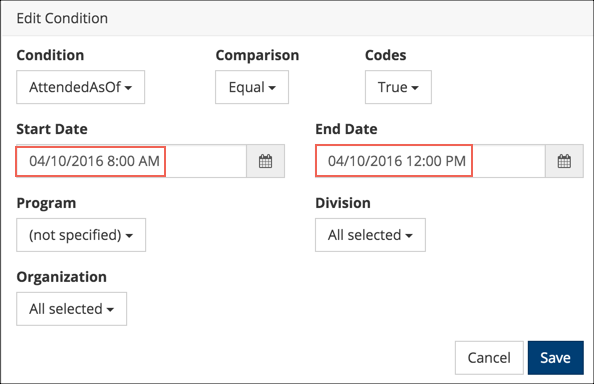Expand the AttendedAsOf condition dropdown
Image resolution: width=594 pixels, height=384 pixels.
click(x=80, y=87)
